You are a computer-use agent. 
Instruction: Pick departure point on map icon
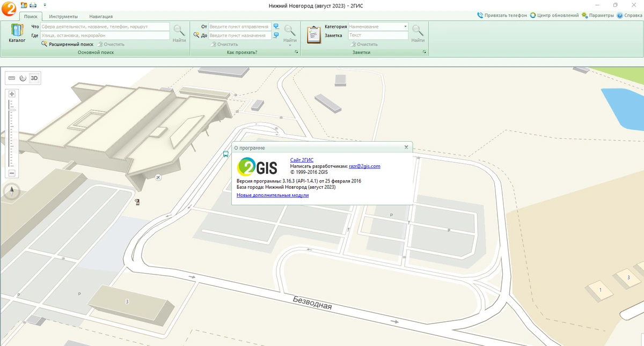[x=276, y=26]
